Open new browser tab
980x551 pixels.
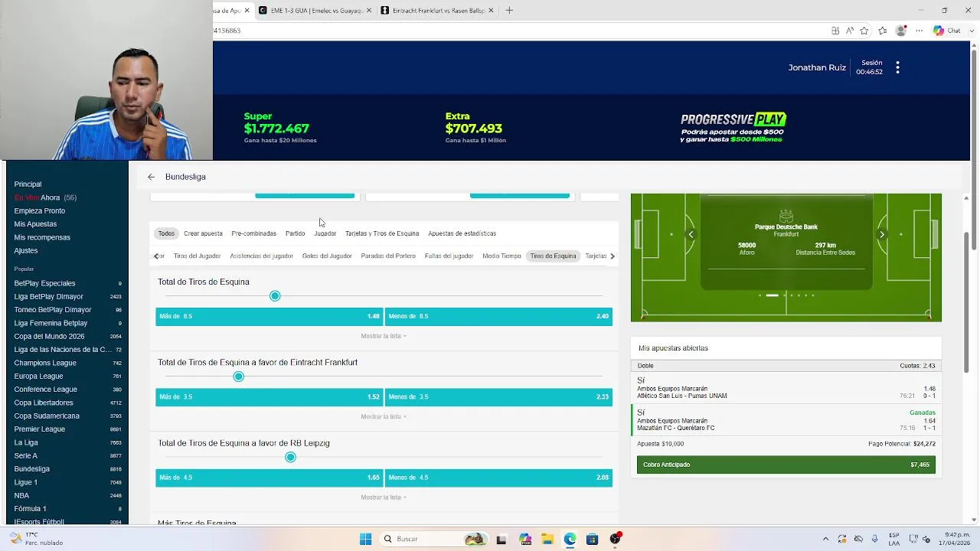[509, 11]
